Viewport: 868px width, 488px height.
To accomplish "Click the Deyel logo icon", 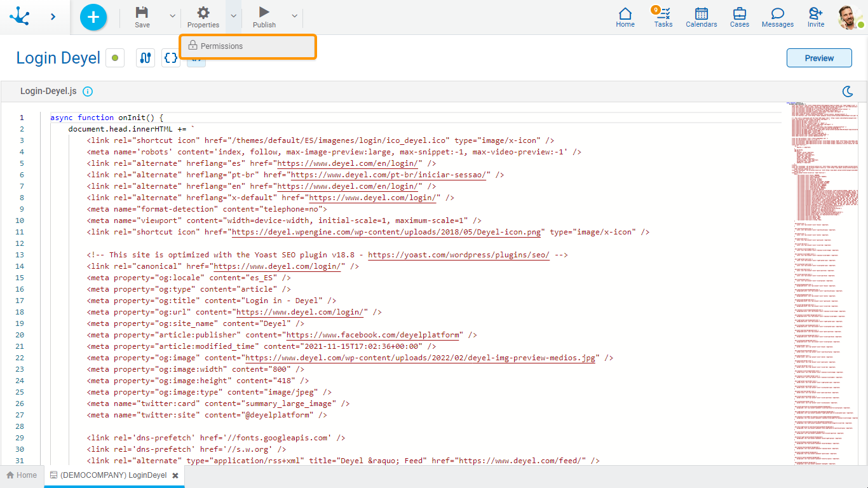I will click(20, 17).
